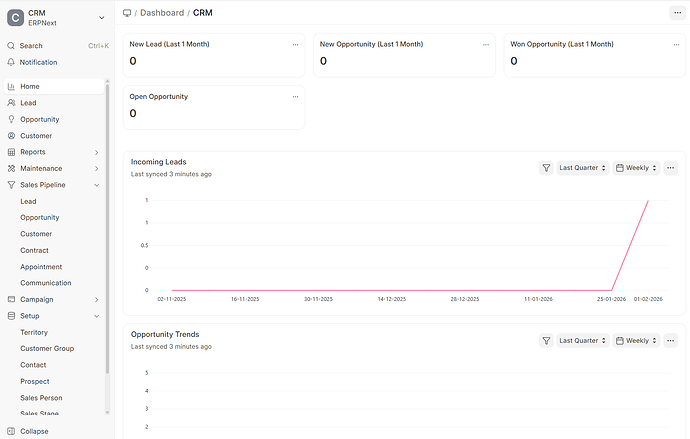Open the three-dot menu on Incoming Leads chart

tap(671, 168)
